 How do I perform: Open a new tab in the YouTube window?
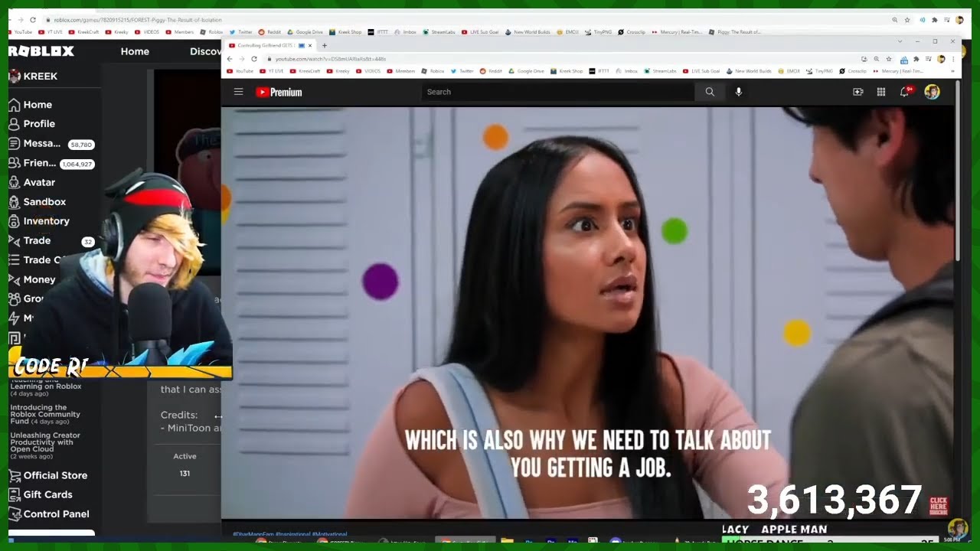click(x=324, y=46)
